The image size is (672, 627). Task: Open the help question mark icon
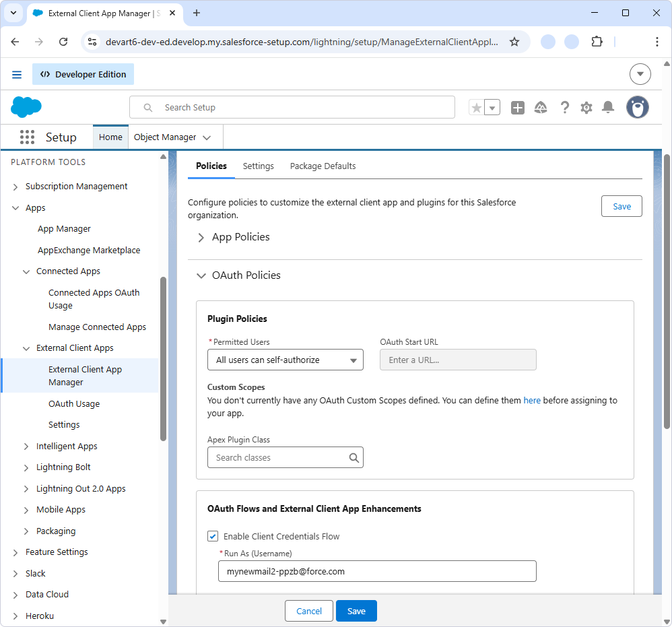coord(564,107)
